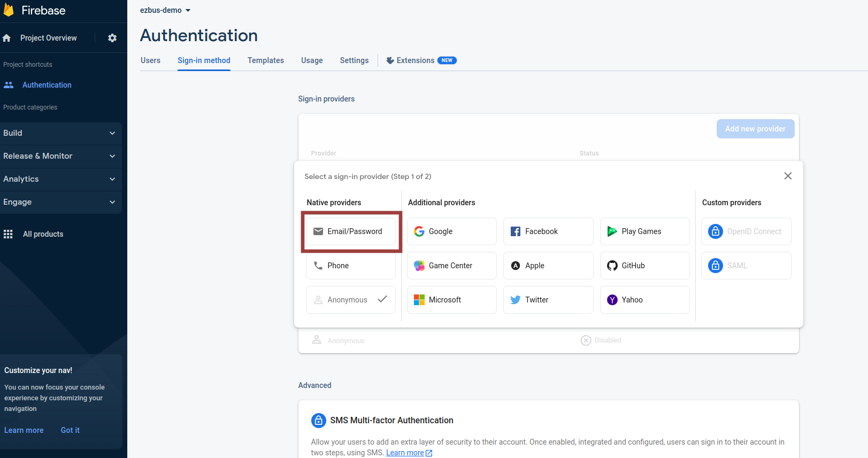Click the Game Center logo icon

click(419, 266)
